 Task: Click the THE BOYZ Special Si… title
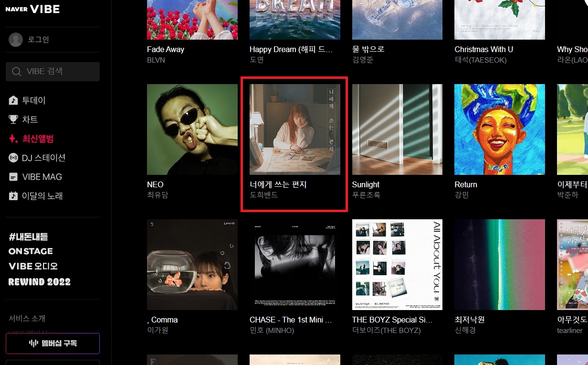pos(393,320)
